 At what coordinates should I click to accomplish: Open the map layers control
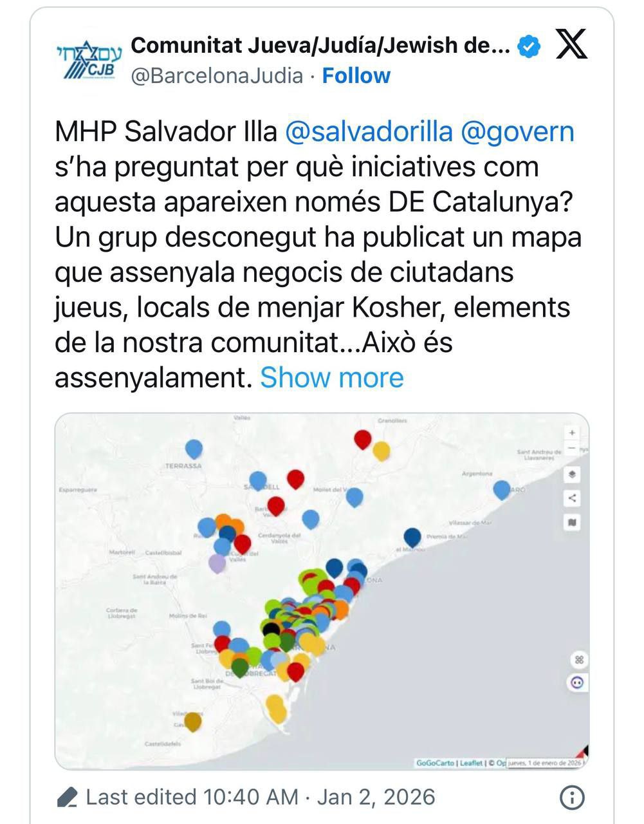coord(572,475)
